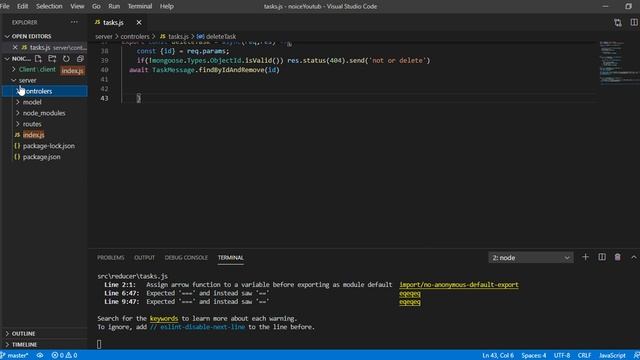Open the Help menu

click(x=167, y=6)
